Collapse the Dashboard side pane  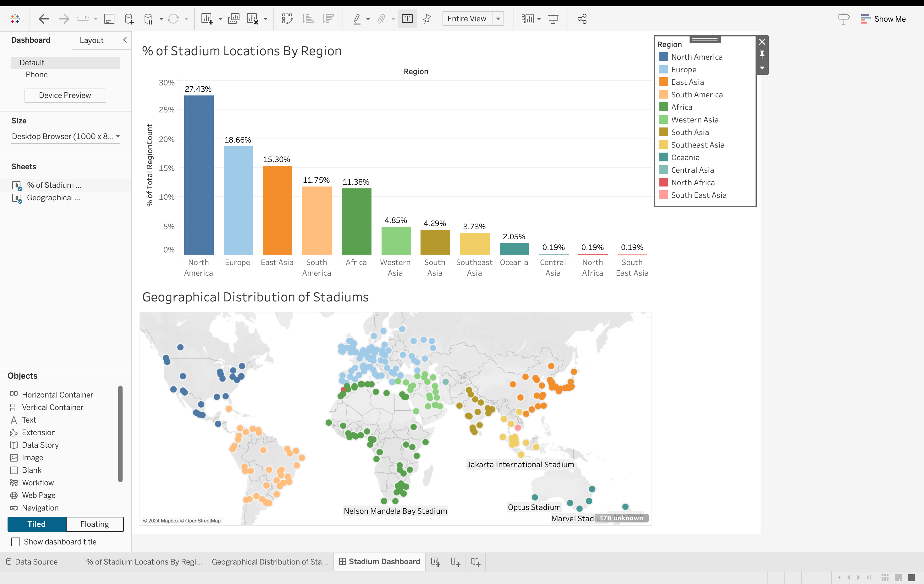tap(125, 40)
